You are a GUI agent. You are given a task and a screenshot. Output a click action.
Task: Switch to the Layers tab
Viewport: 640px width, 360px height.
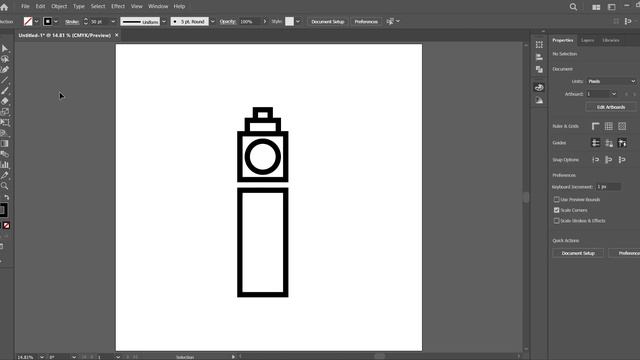(587, 40)
